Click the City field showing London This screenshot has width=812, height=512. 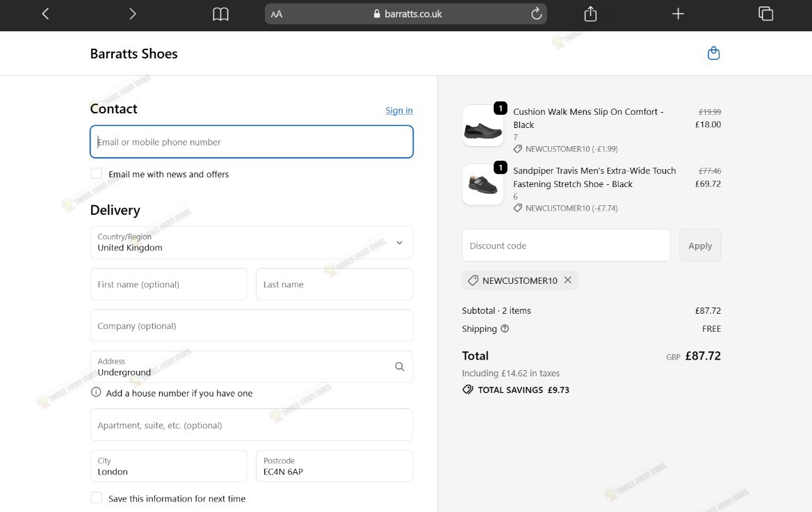pos(168,466)
